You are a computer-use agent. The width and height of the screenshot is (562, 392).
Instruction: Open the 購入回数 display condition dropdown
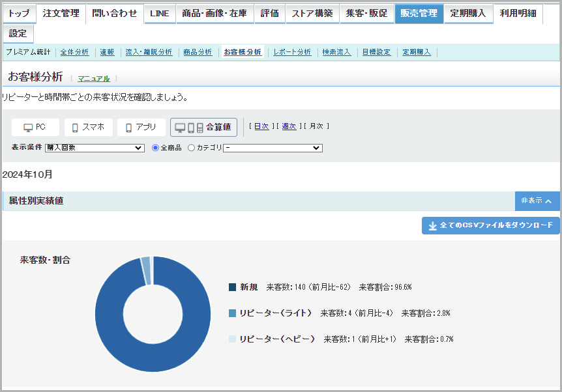click(x=95, y=148)
